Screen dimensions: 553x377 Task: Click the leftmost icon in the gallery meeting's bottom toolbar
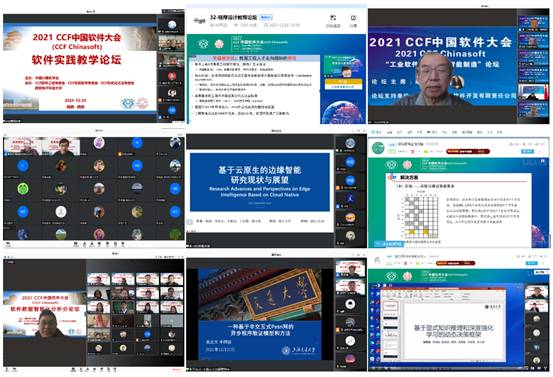[8, 243]
